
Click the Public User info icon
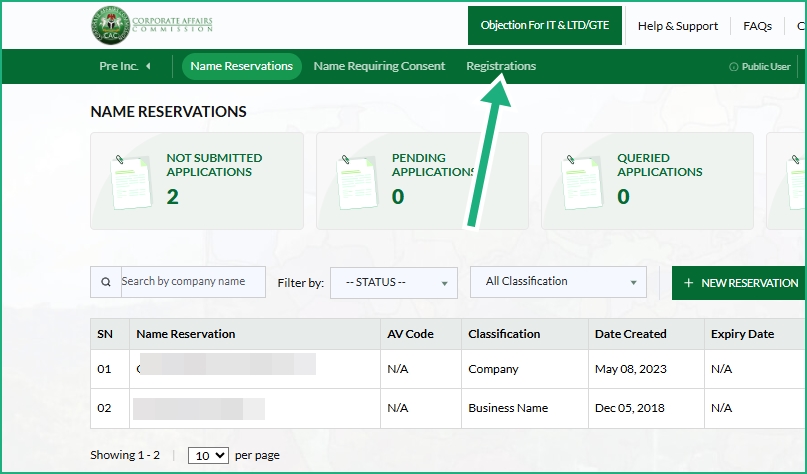tap(733, 67)
